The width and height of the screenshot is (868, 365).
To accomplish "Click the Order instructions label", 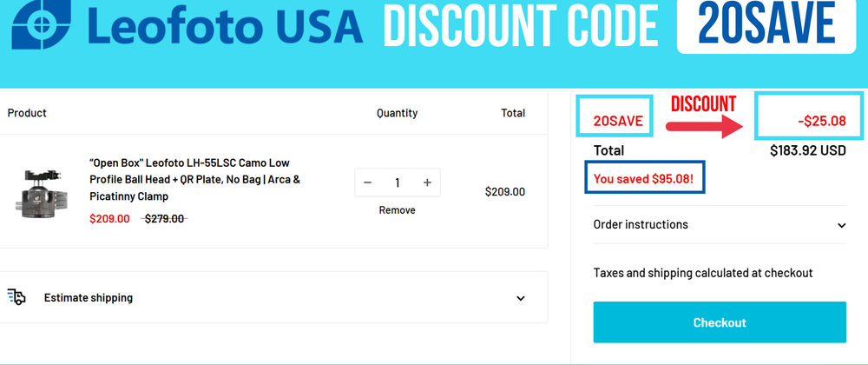I will coord(641,224).
